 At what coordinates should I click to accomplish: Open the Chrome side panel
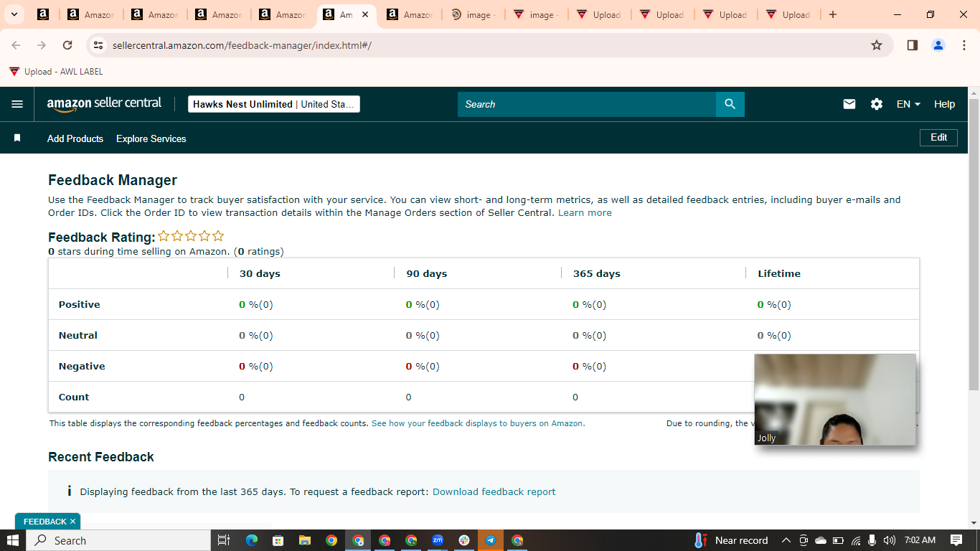pos(913,45)
